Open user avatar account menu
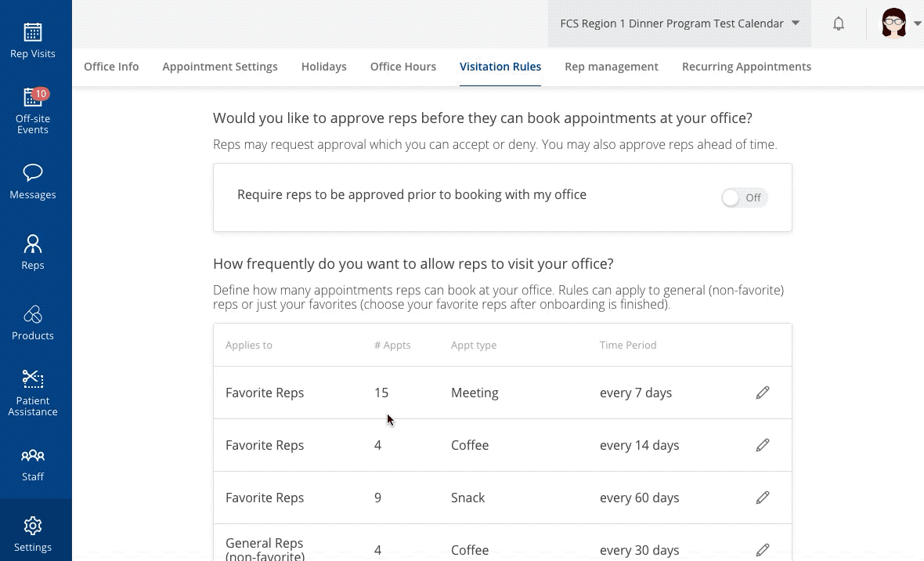Image resolution: width=924 pixels, height=561 pixels. pyautogui.click(x=901, y=24)
